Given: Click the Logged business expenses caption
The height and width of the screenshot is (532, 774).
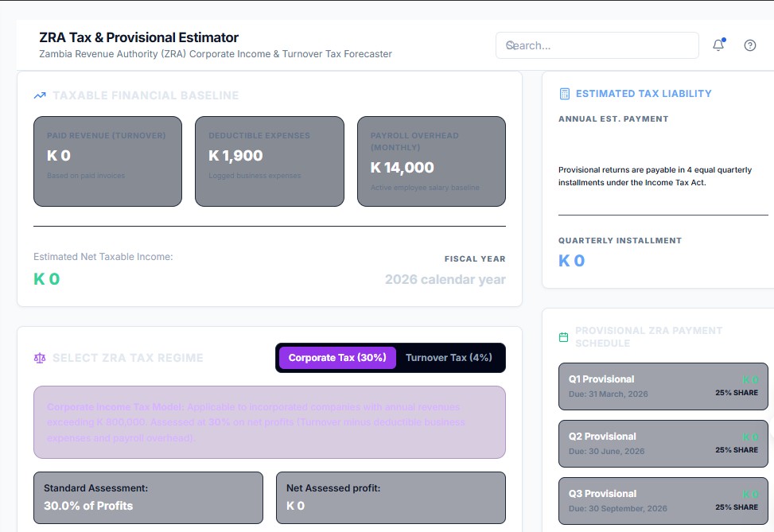Looking at the screenshot, I should coord(255,176).
